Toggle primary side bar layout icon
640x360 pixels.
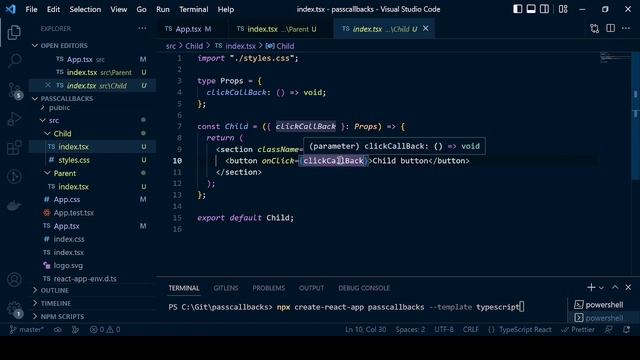[x=517, y=9]
